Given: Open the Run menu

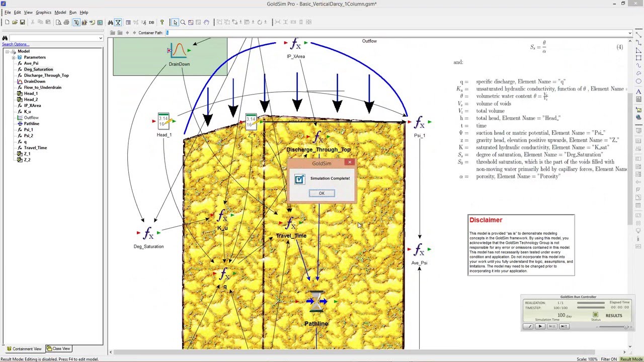Looking at the screenshot, I should 73,12.
